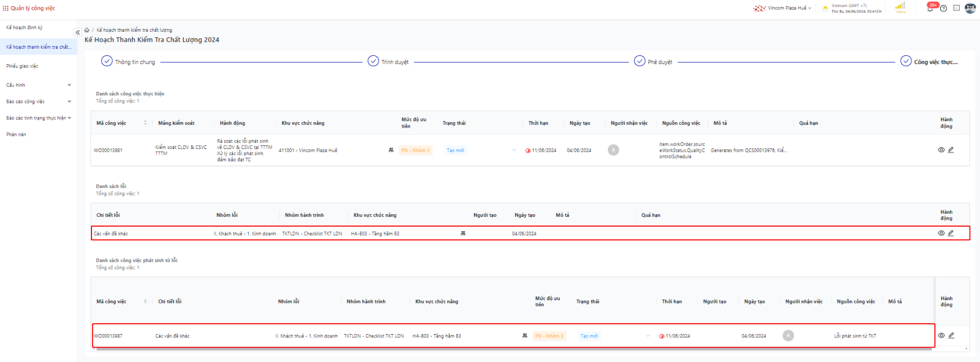The width and height of the screenshot is (980, 362).
Task: Edit work item WO00013981 with pencil icon
Action: (x=951, y=150)
